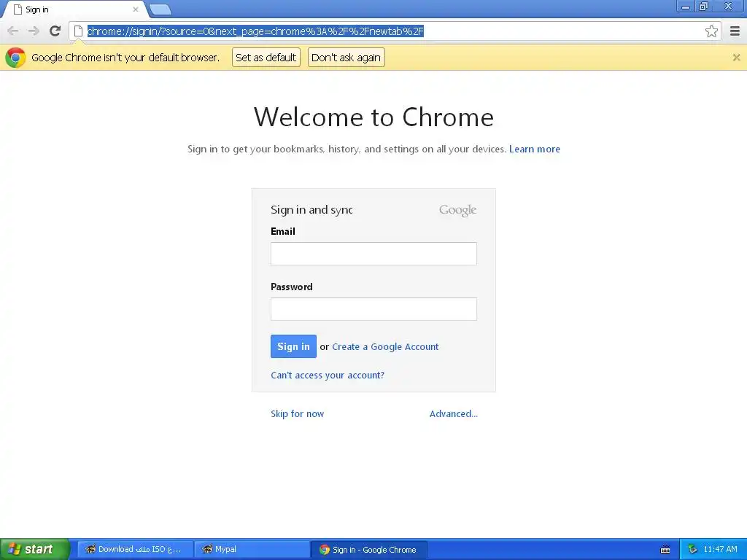This screenshot has width=747, height=560.
Task: Reload the page with refresh icon
Action: [x=55, y=31]
